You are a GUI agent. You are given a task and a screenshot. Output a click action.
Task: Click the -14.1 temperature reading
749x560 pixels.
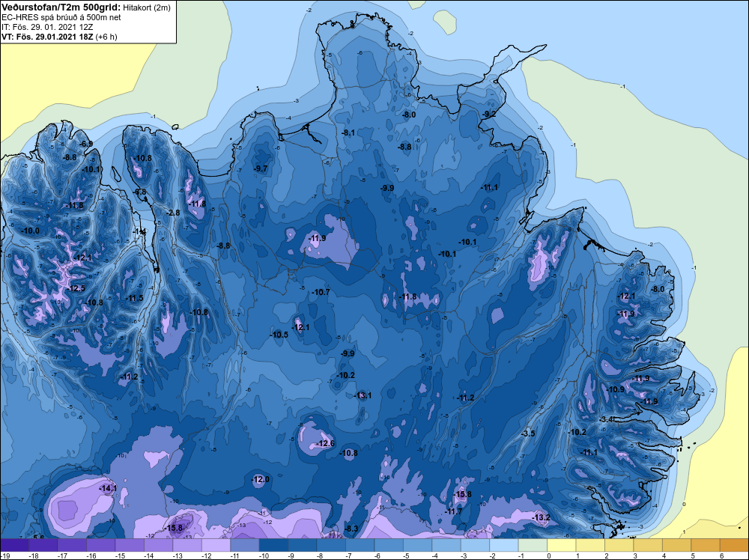(x=108, y=488)
